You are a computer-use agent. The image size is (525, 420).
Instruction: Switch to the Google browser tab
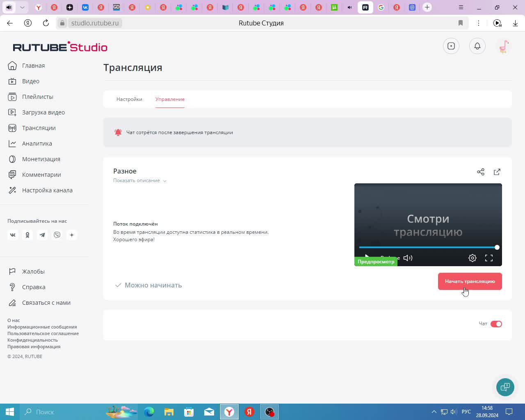point(381,7)
